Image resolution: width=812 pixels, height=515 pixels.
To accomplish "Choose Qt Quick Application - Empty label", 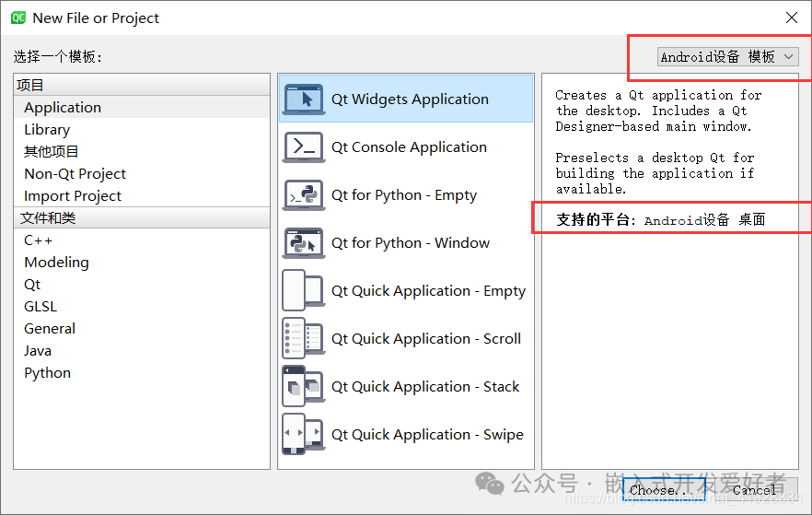I will 428,291.
